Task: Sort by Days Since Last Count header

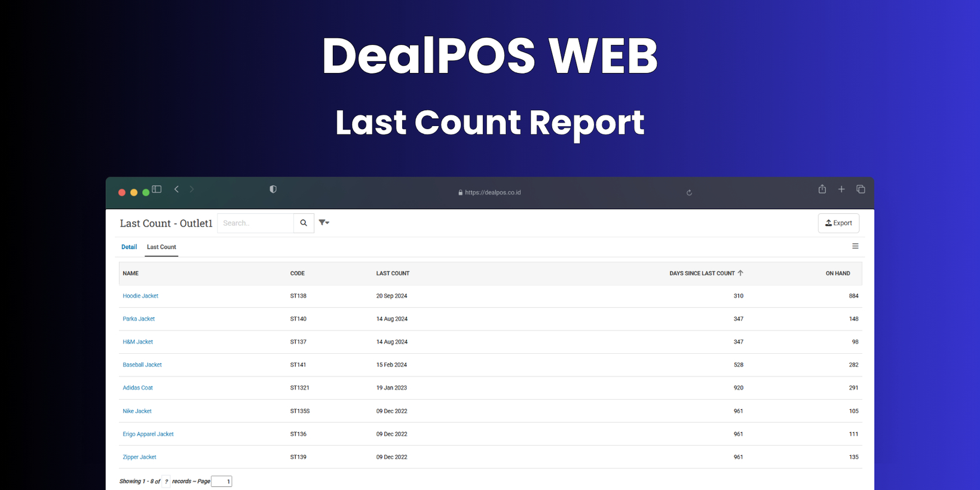Action: (702, 273)
